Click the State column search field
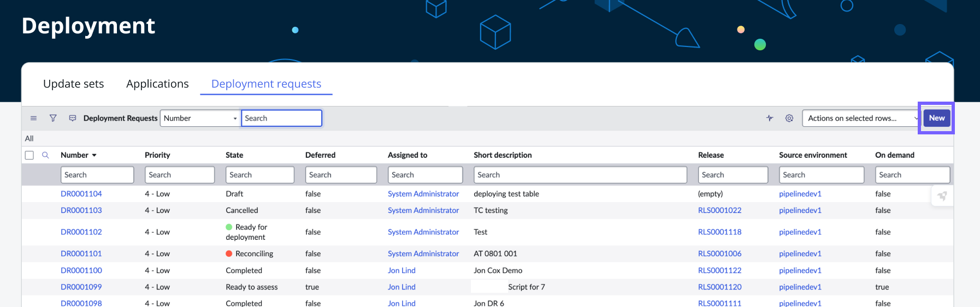Image resolution: width=980 pixels, height=307 pixels. [260, 175]
